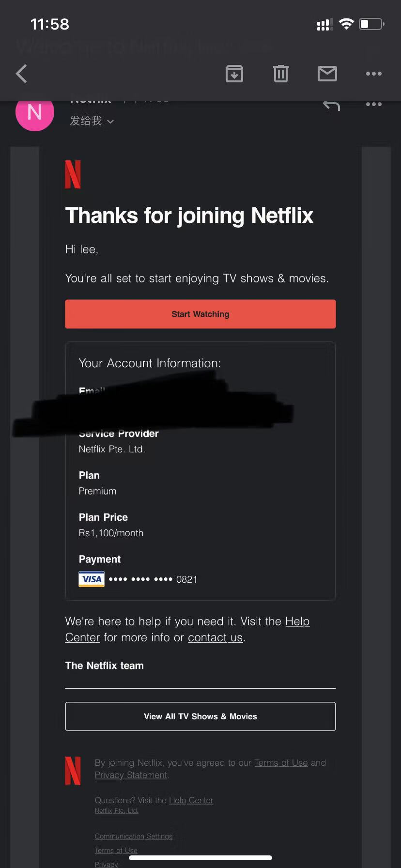The height and width of the screenshot is (868, 401).
Task: Click the small Netflix Pte. Ltd. footer link
Action: [x=116, y=810]
